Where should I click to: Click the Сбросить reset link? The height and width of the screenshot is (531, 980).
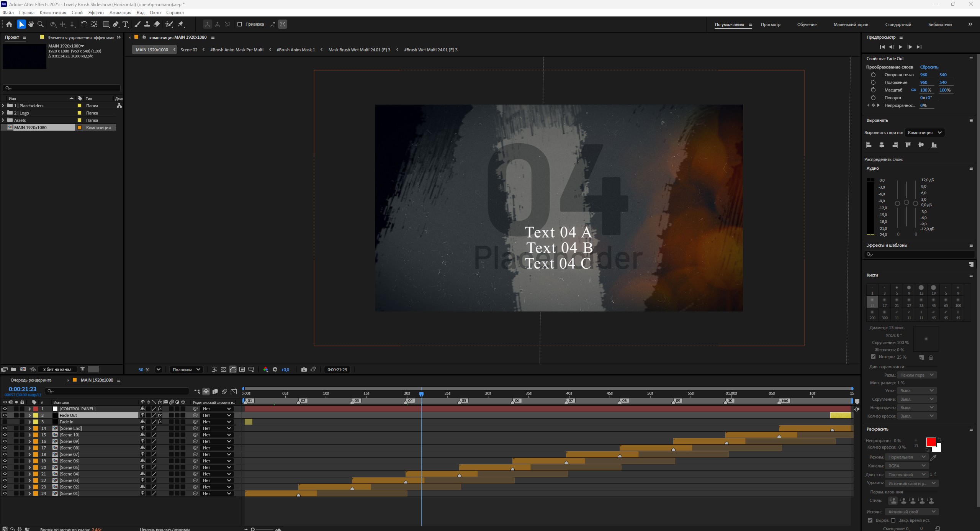[929, 67]
